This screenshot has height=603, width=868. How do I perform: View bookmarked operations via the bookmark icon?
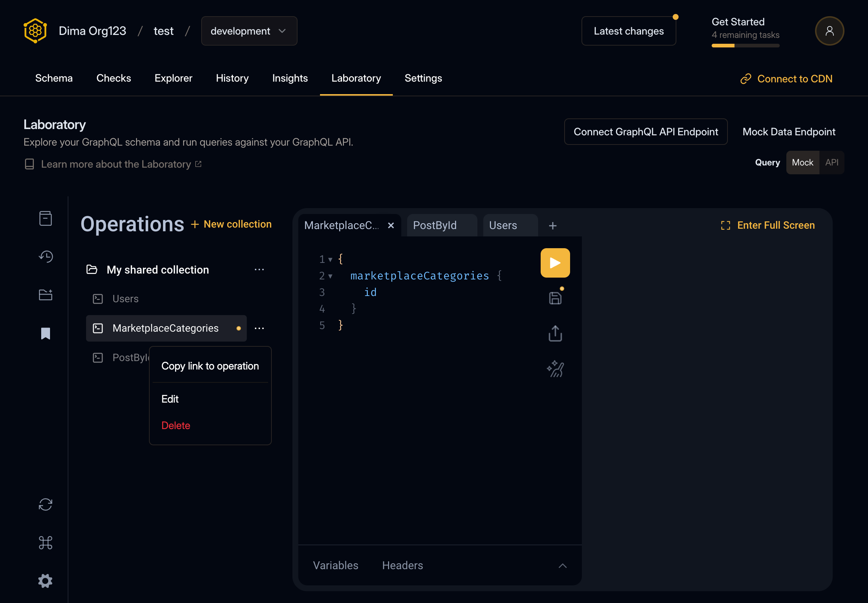click(45, 333)
